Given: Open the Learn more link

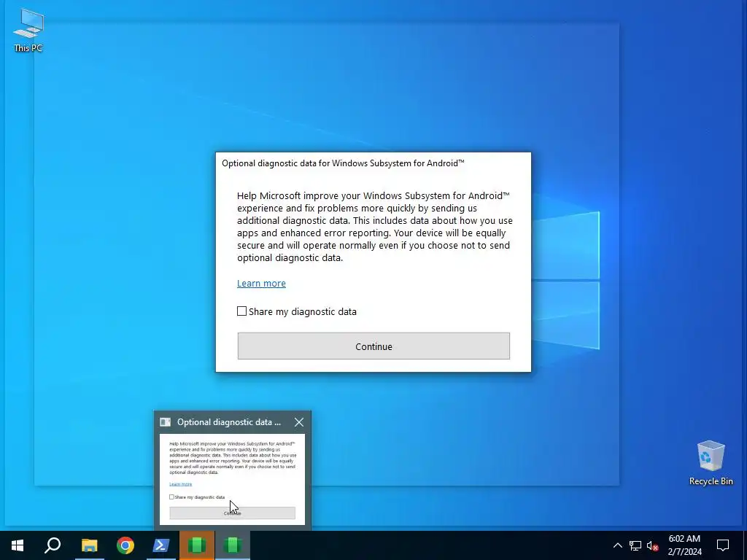Looking at the screenshot, I should point(262,284).
